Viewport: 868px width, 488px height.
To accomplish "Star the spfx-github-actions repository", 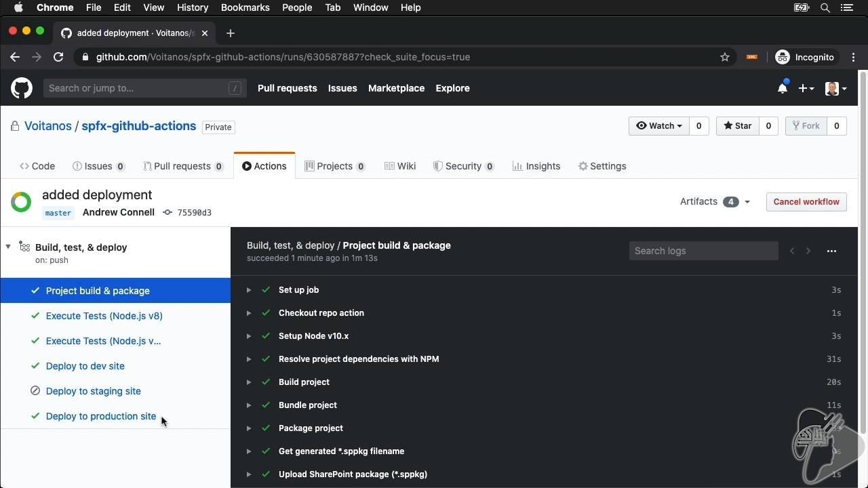I will (x=737, y=126).
